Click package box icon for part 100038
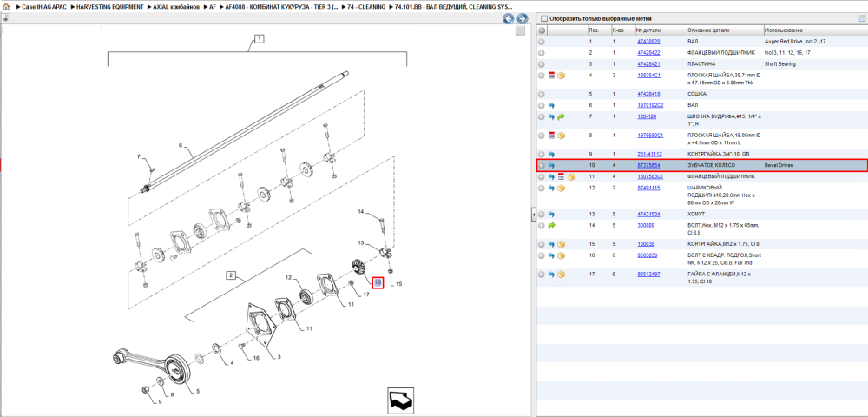The image size is (868, 417). 561,244
